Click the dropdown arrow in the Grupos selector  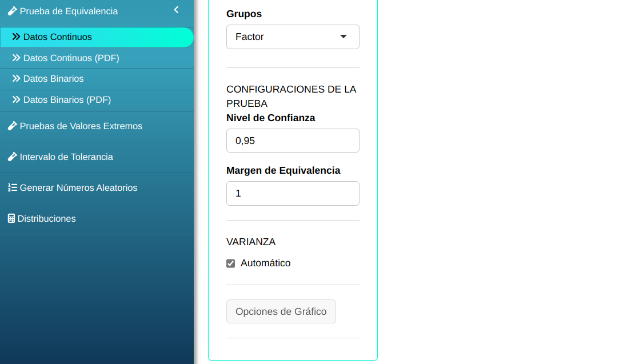coord(344,37)
